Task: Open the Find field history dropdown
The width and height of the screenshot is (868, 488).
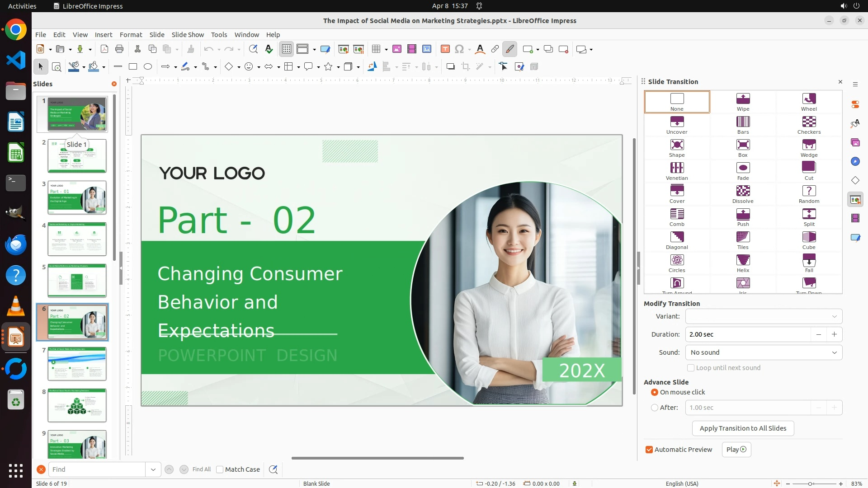Action: [153, 469]
